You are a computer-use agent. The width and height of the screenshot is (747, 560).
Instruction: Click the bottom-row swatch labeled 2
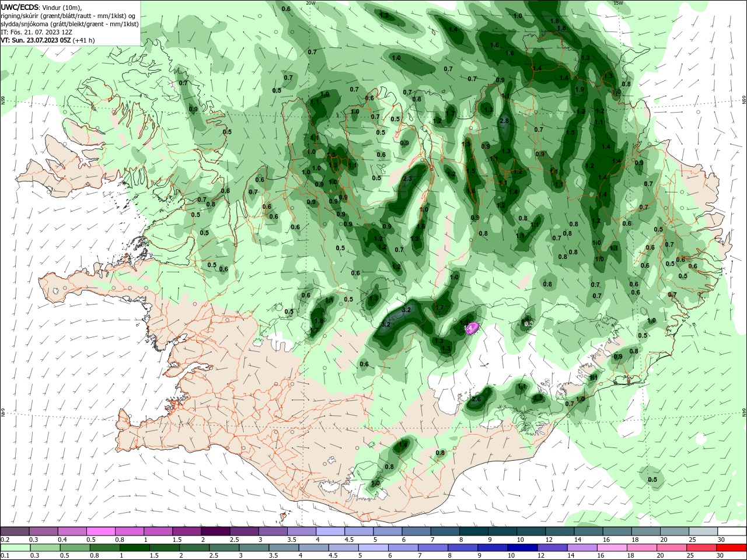[x=194, y=548]
